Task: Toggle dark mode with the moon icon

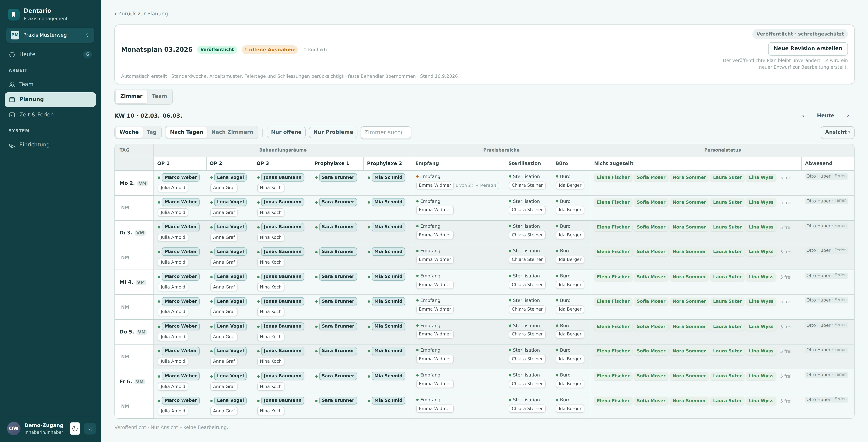Action: tap(75, 429)
